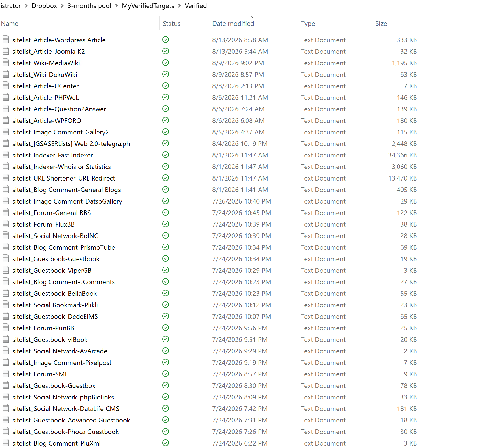This screenshot has height=448, width=484.
Task: Click file icon for sitelist_Article-Joomla K2
Action: (x=6, y=51)
